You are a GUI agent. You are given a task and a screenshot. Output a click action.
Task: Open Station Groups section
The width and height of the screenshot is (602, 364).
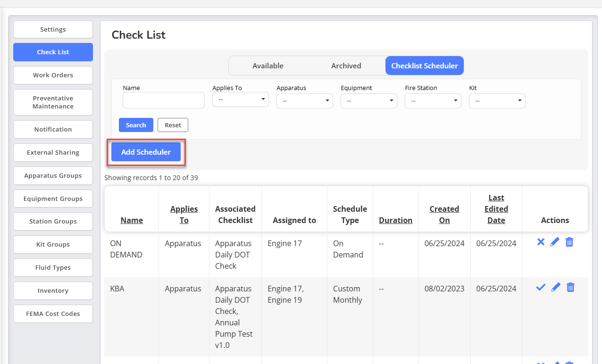(53, 222)
